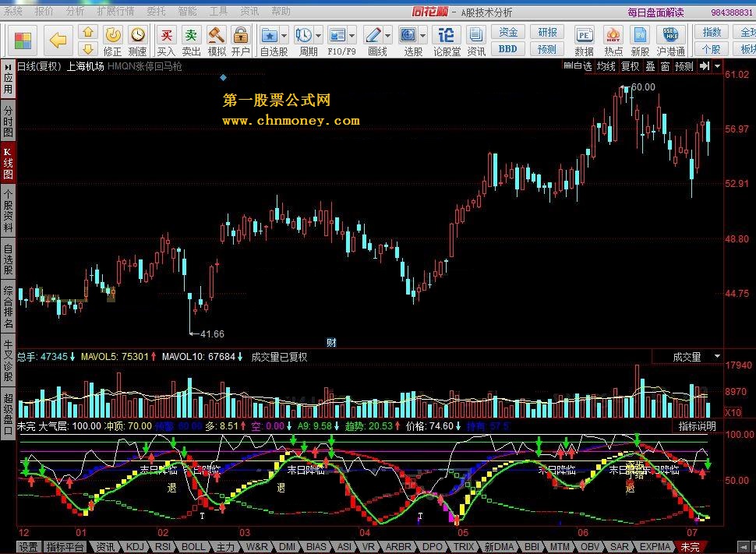
Task: Open 指标说明 indicator description
Action: pos(698,426)
